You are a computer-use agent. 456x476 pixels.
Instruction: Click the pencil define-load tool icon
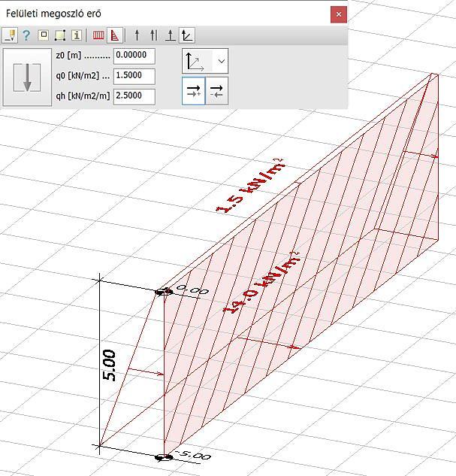(x=10, y=35)
